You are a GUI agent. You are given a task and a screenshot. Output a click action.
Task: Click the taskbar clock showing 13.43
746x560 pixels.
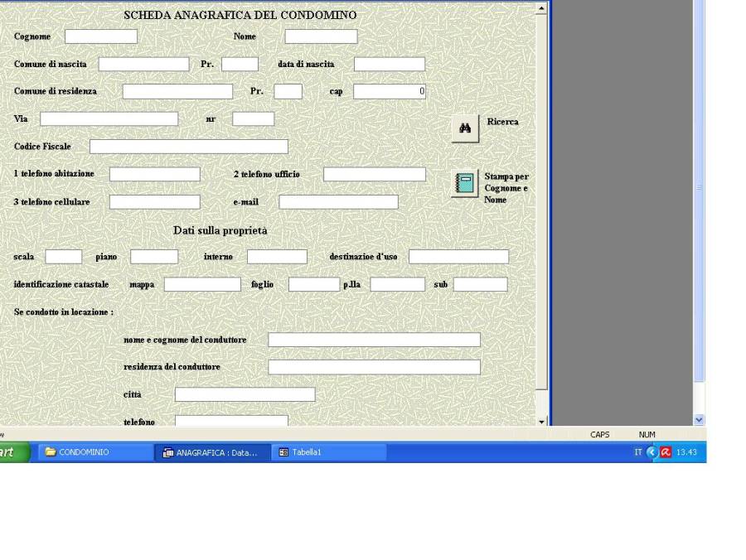point(686,452)
